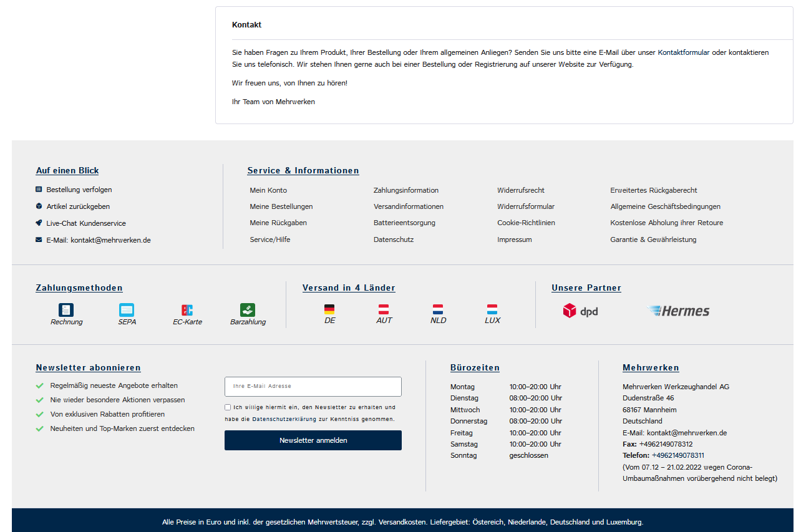
Task: Open Bestellung verfolgen link
Action: coord(79,190)
